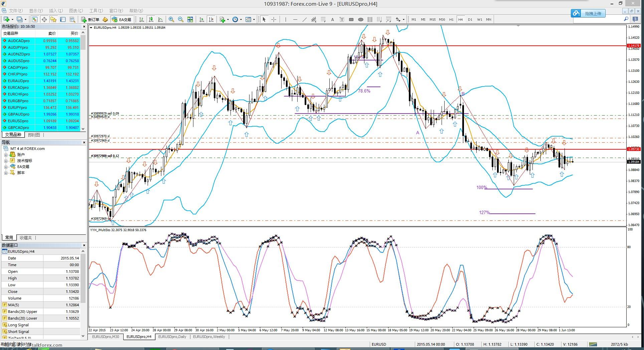Switch chart to candlestick mode
This screenshot has height=350, width=644.
point(151,19)
